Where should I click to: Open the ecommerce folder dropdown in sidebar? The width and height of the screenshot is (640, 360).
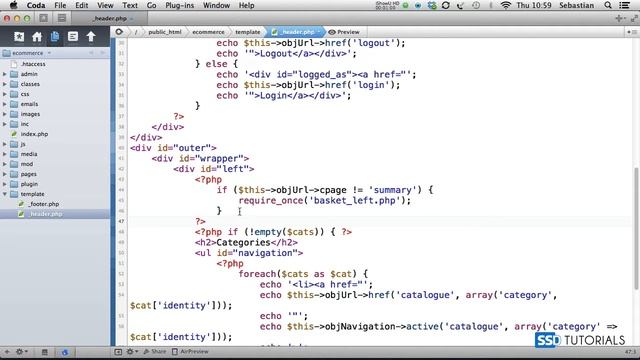pos(28,53)
